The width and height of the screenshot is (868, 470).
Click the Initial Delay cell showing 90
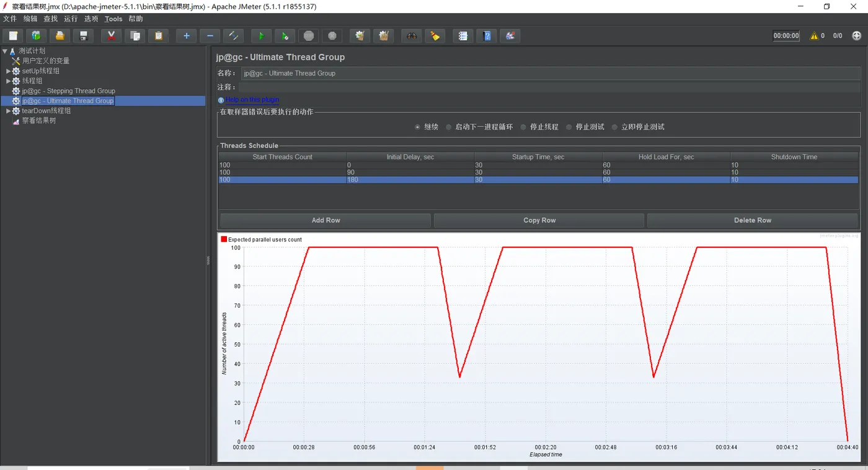[x=410, y=172]
